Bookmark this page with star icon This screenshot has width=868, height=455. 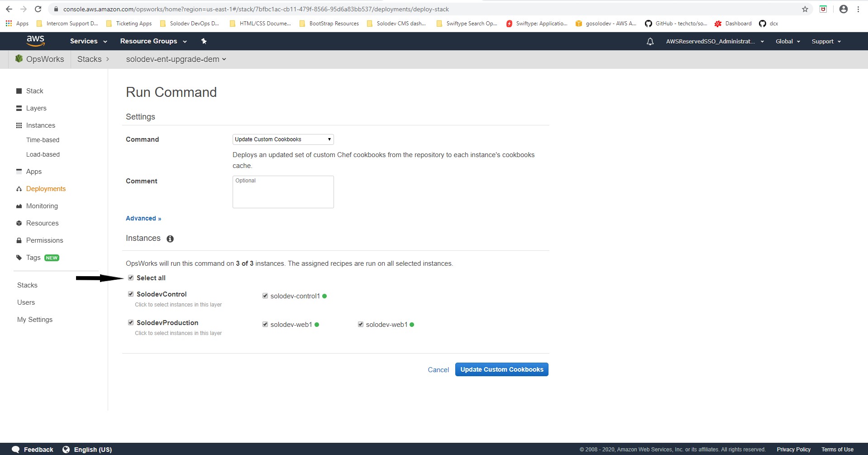(805, 9)
